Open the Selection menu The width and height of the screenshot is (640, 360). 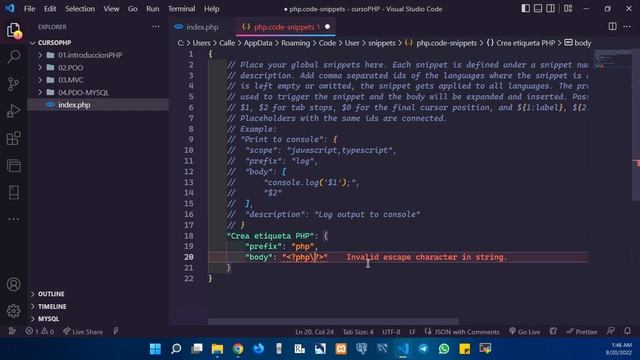tap(80, 9)
